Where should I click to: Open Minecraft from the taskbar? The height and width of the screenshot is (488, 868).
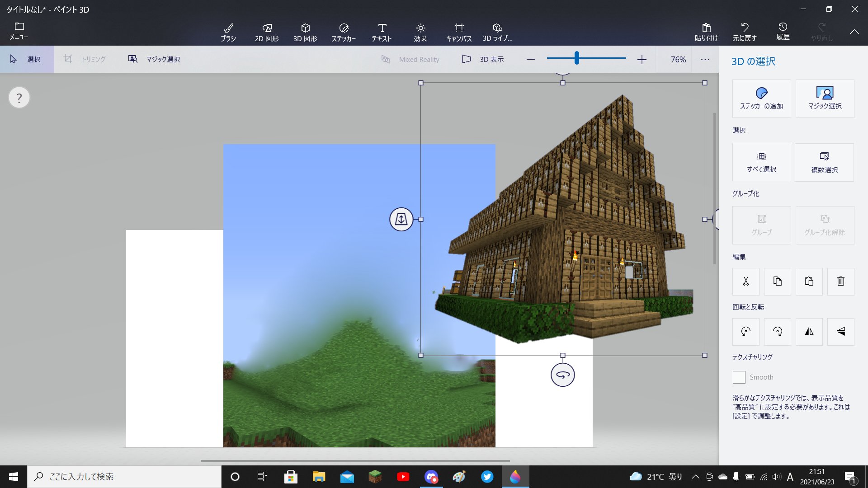click(x=375, y=477)
